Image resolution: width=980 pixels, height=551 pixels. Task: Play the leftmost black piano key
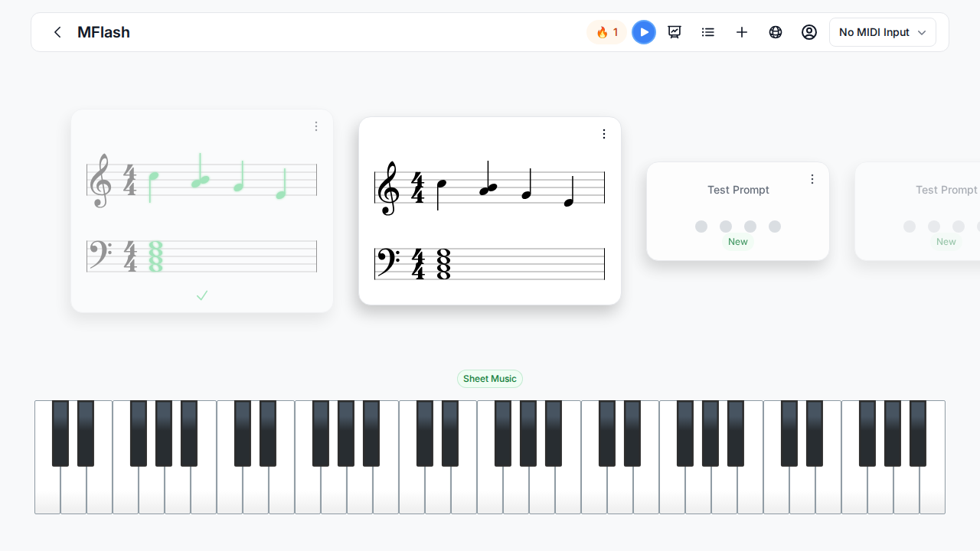click(60, 433)
